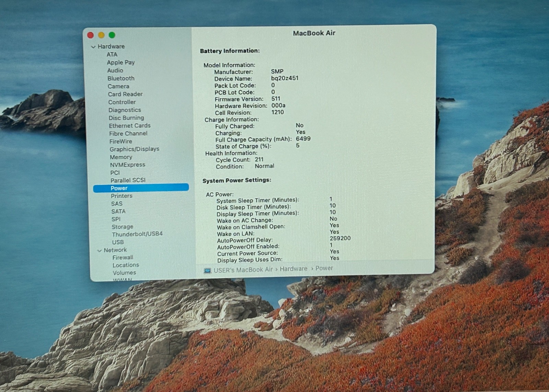Click the Full Charge Capacity value 6499

point(303,139)
